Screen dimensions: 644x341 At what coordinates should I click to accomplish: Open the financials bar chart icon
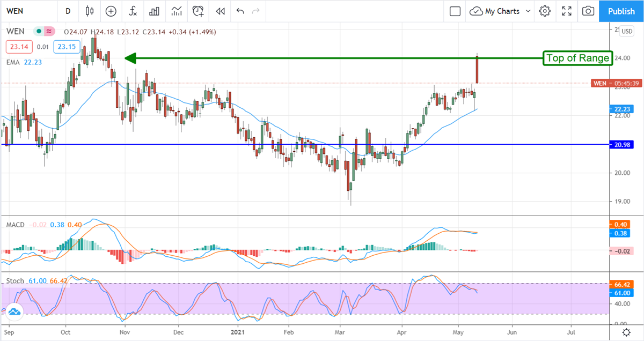click(x=154, y=11)
